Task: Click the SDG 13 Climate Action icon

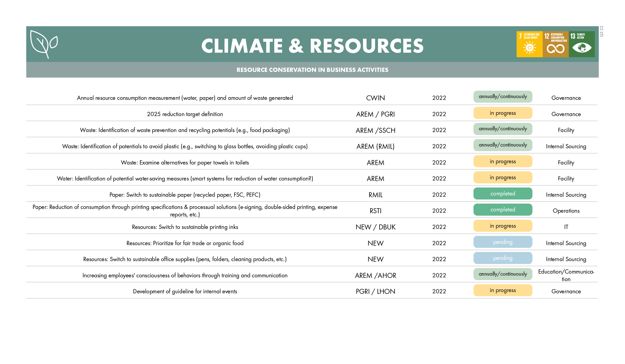Action: (x=581, y=44)
